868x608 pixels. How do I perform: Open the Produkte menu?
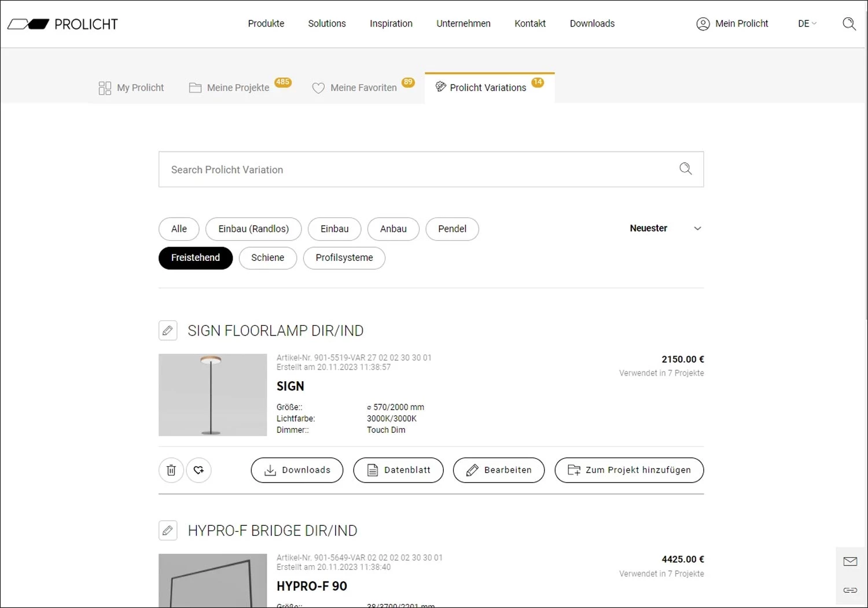(x=266, y=24)
